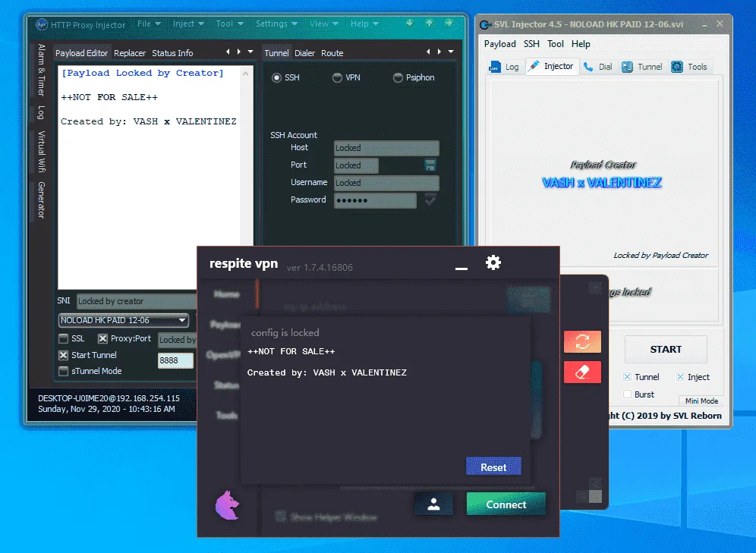
Task: Switch to Log tab in SVL Injector
Action: [504, 67]
